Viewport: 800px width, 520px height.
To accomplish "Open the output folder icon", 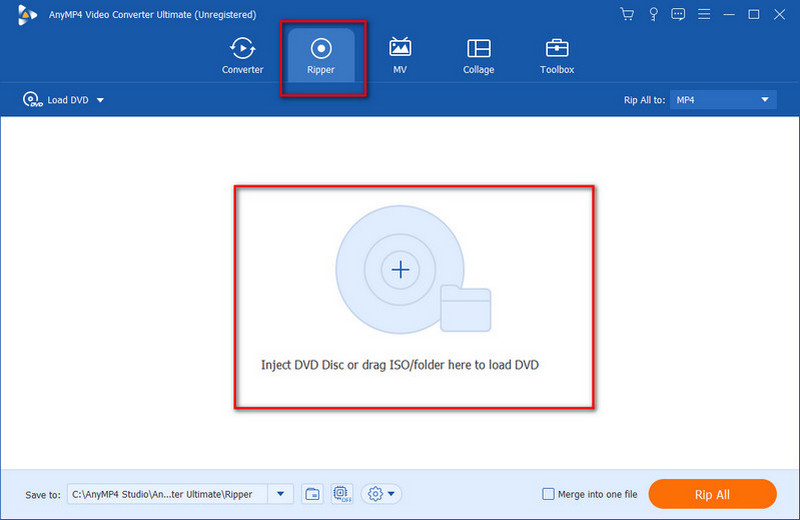I will 312,494.
